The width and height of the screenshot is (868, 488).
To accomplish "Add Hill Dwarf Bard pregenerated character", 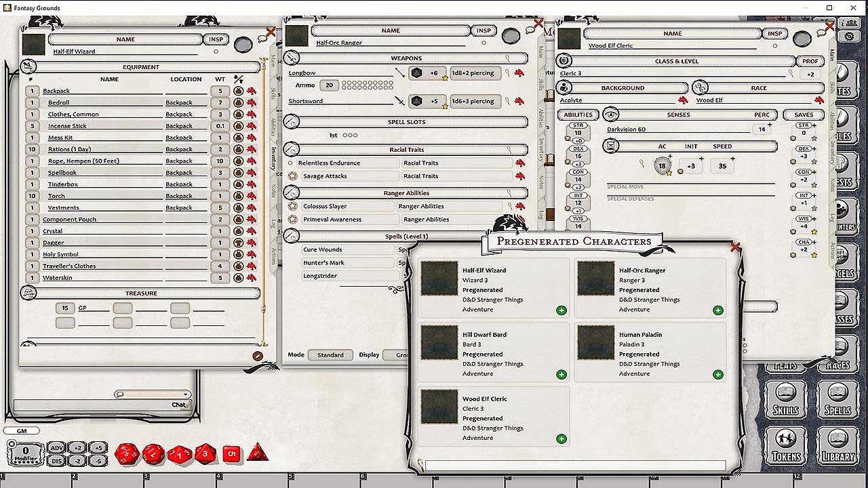I will [x=561, y=375].
